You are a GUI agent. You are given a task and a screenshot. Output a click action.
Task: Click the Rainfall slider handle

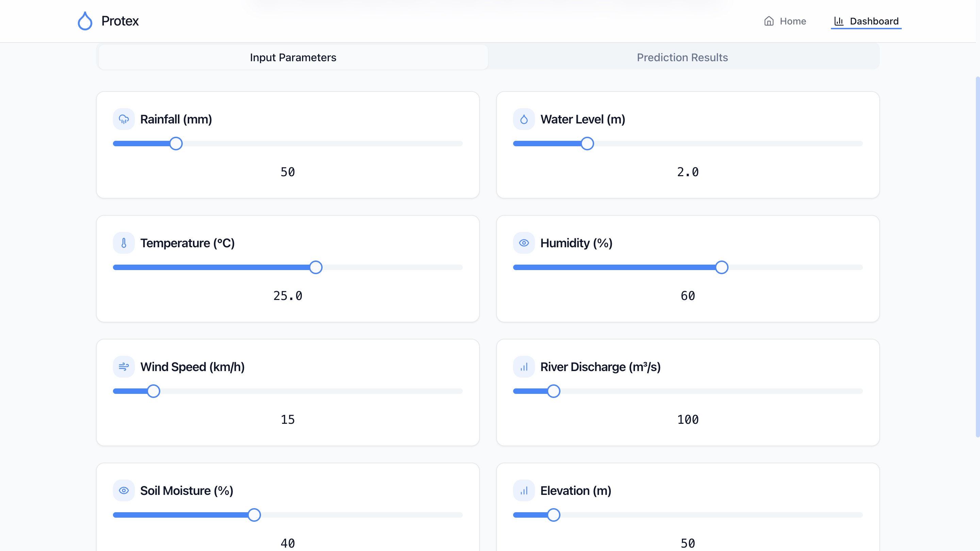pyautogui.click(x=176, y=144)
